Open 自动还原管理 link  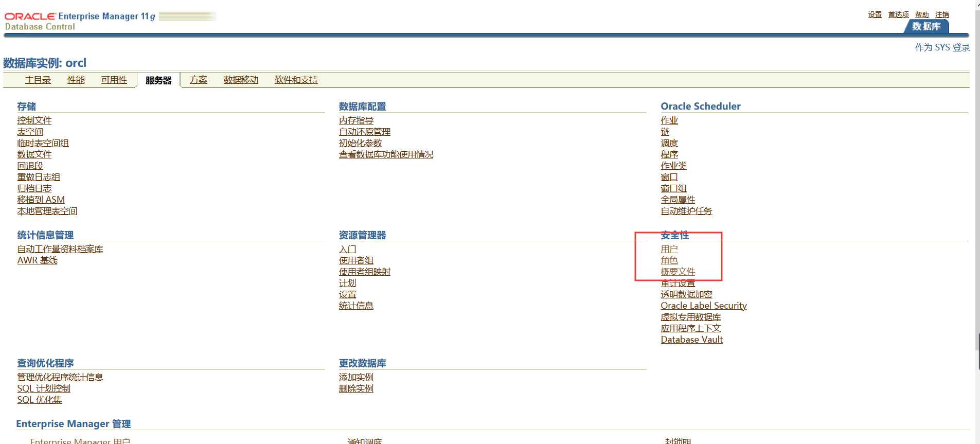(365, 132)
